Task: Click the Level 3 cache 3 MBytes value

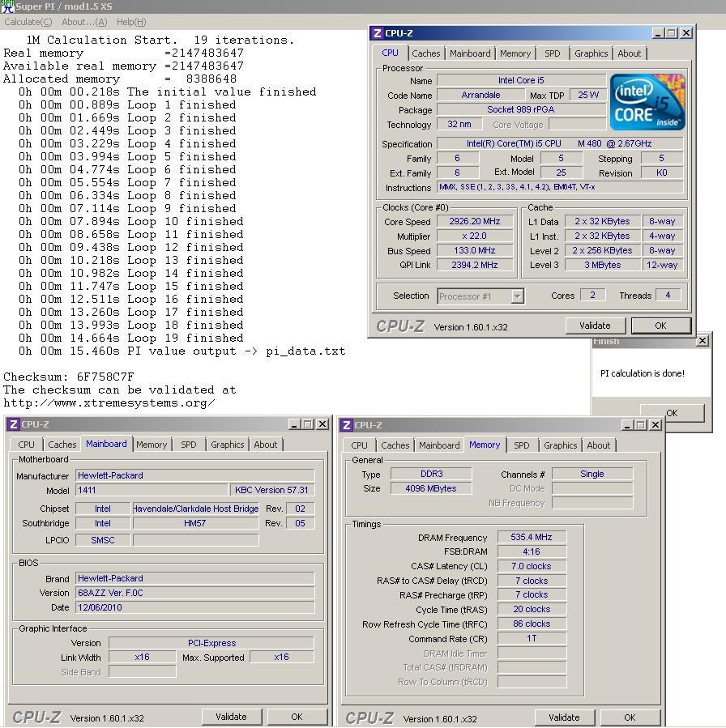Action: (603, 265)
